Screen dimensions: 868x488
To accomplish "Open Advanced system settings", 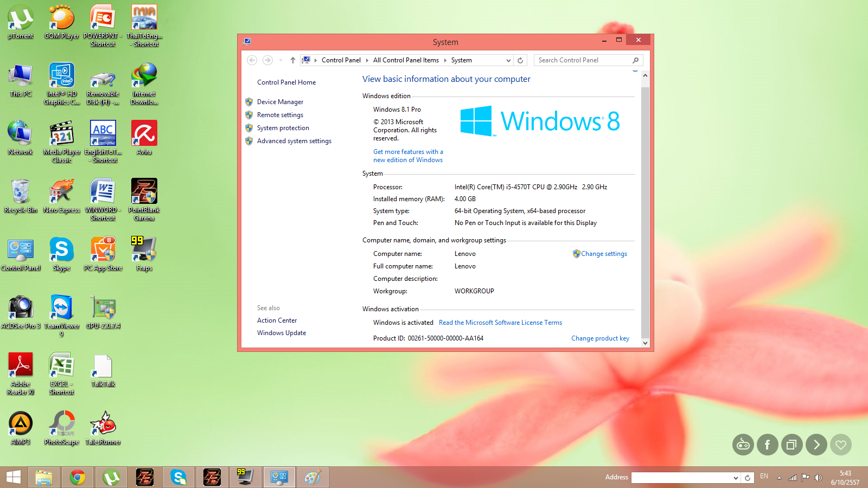I will click(x=294, y=141).
